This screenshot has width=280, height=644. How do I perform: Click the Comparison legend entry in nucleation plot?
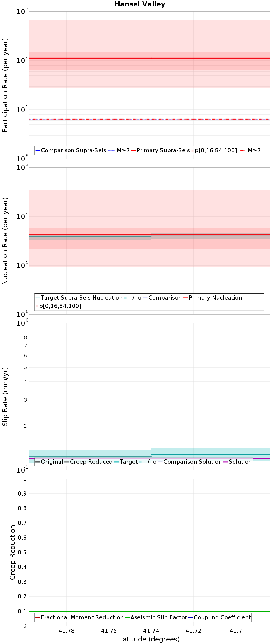pyautogui.click(x=162, y=298)
